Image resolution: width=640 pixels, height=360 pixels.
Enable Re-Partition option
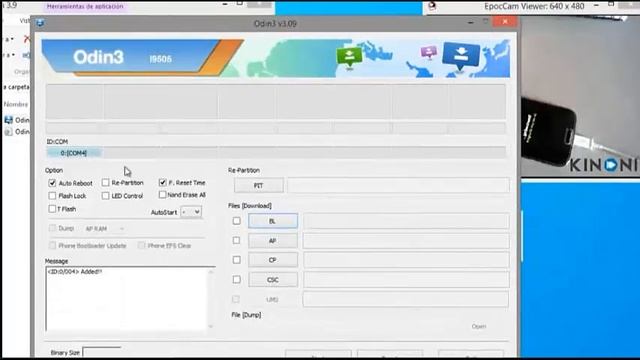coord(106,182)
